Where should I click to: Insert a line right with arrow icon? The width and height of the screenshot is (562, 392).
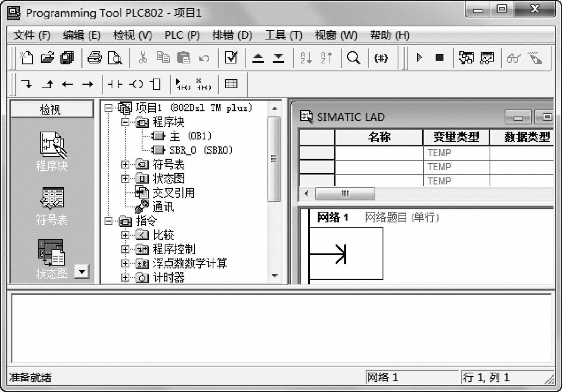[88, 84]
